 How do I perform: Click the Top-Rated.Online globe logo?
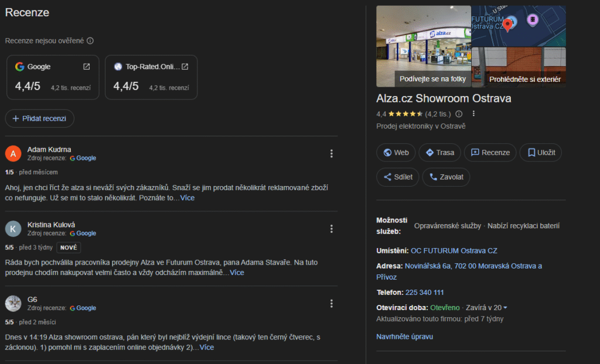point(118,67)
